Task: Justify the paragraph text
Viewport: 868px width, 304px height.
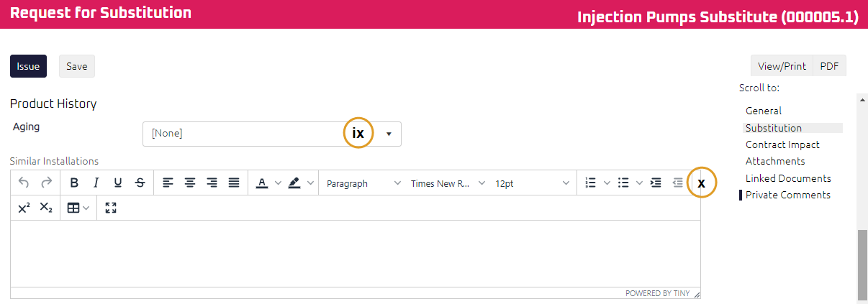Action: [x=234, y=183]
